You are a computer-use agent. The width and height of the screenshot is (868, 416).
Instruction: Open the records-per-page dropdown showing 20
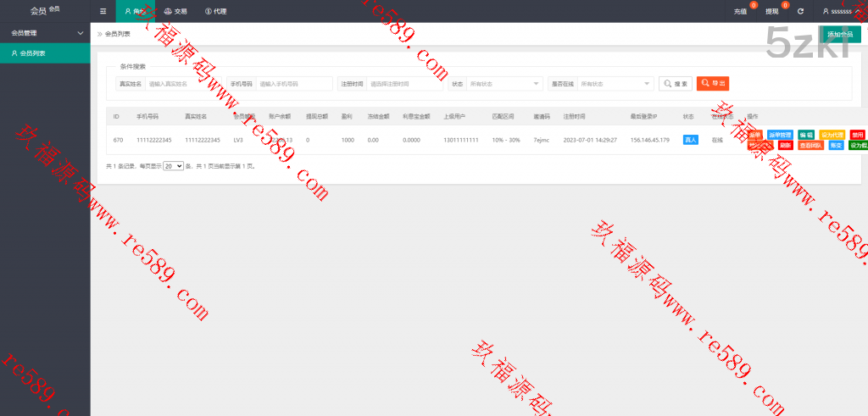(x=173, y=166)
